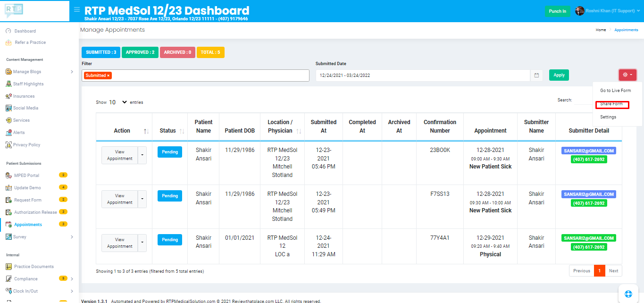Open action dropdown arrow for 77Y4A1 row
The image size is (644, 303).
coord(142,243)
